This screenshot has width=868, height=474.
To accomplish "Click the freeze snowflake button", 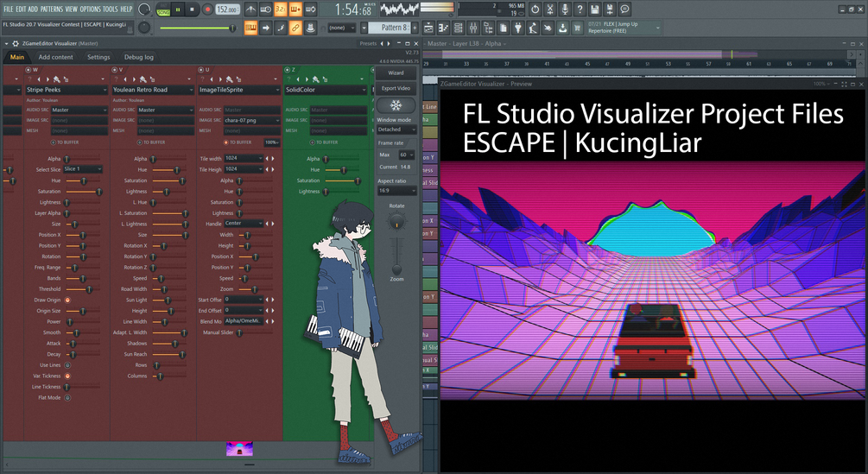I will [x=396, y=105].
